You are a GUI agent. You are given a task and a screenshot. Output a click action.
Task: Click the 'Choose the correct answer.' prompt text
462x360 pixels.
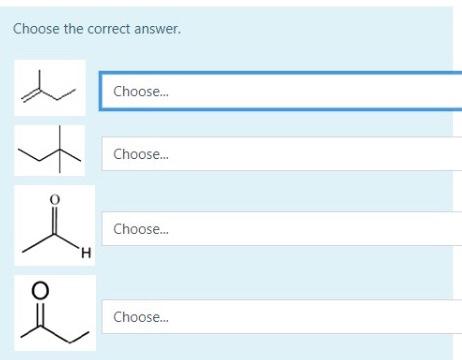point(97,29)
